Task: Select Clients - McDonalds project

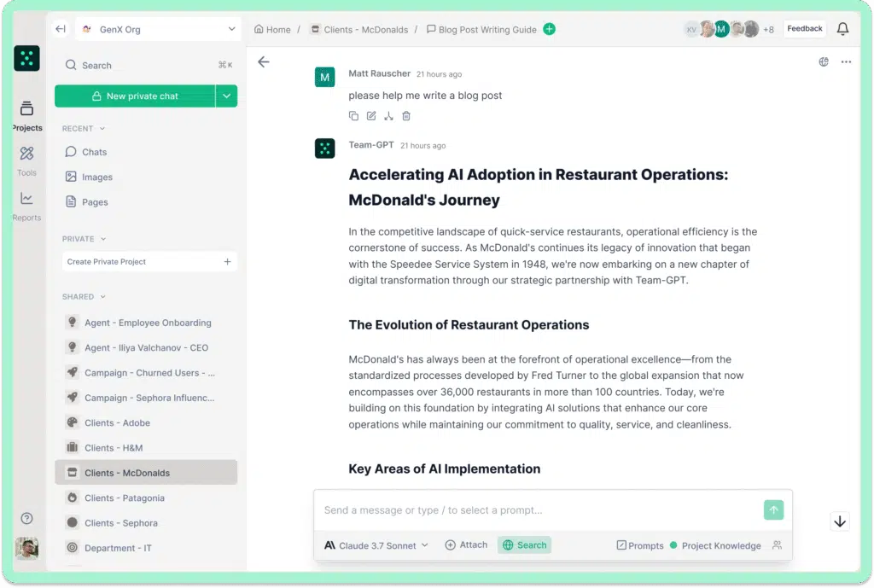Action: pyautogui.click(x=146, y=473)
